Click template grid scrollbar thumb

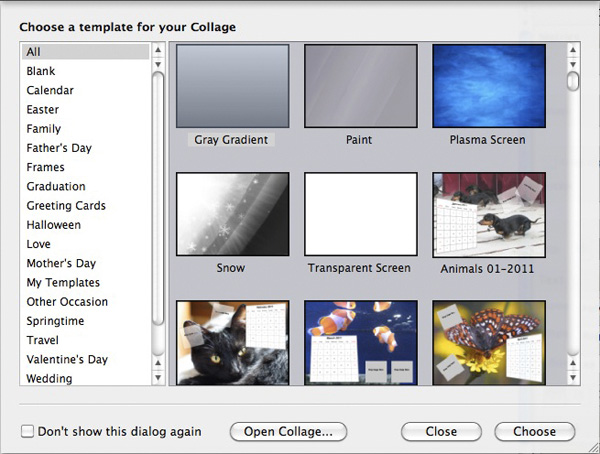573,80
